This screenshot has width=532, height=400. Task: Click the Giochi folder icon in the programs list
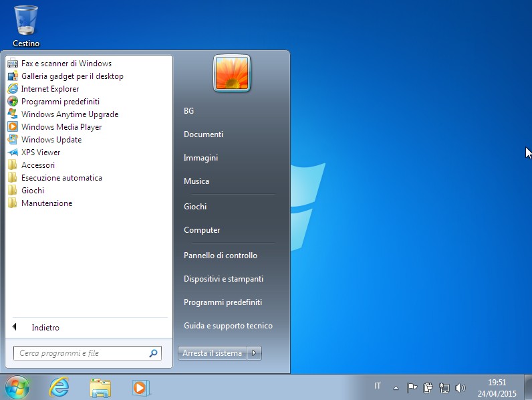13,191
